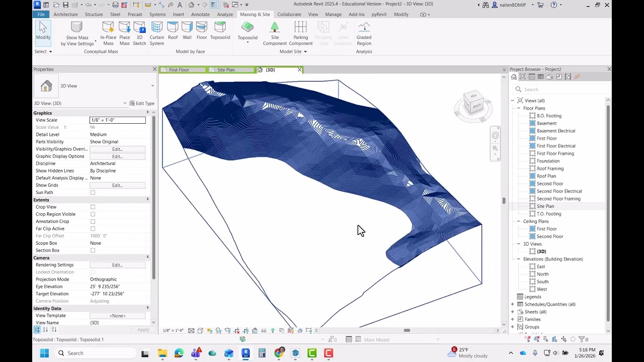The image size is (644, 362).
Task: Click the Edit Type button
Action: (142, 104)
